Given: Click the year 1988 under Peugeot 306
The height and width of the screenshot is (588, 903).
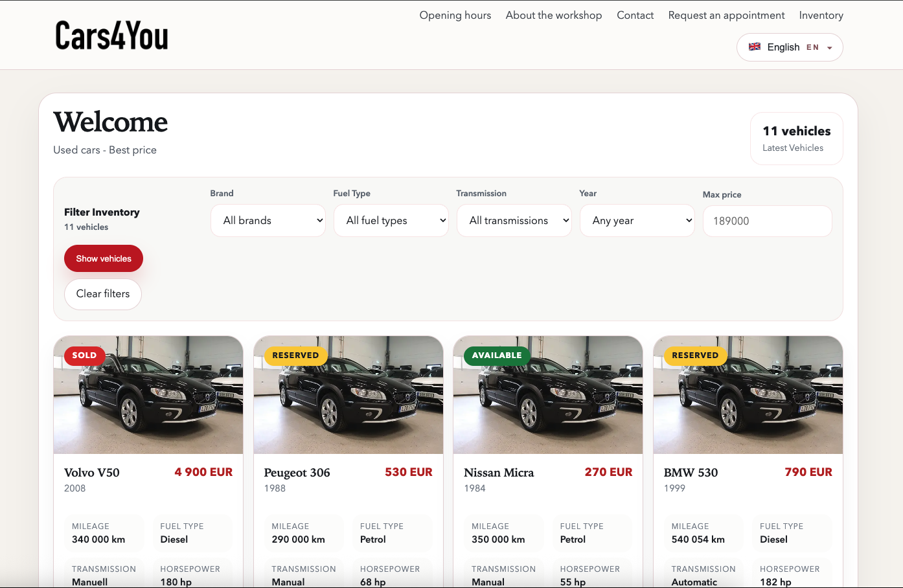Looking at the screenshot, I should [x=275, y=488].
